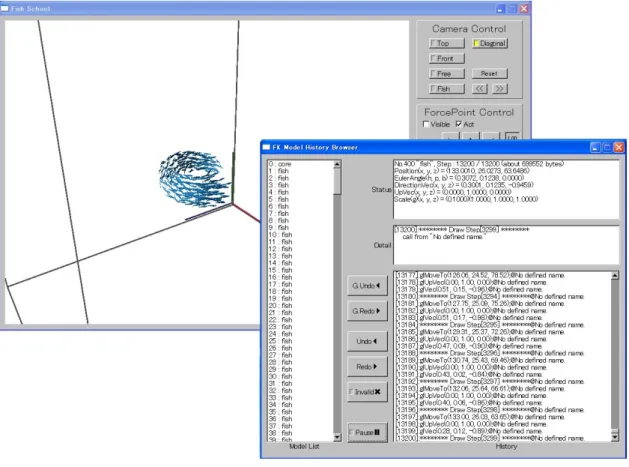This screenshot has height=467, width=629.
Task: Select '10 : fish' in Model List
Action: [280, 235]
